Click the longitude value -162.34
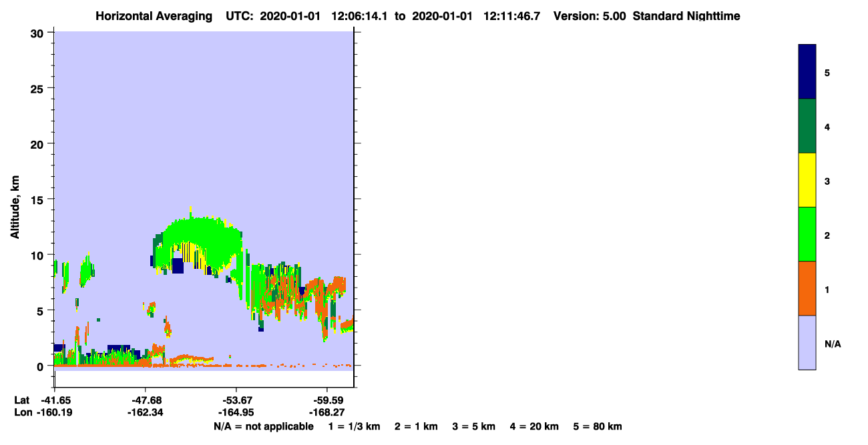868x445 pixels. 146,412
